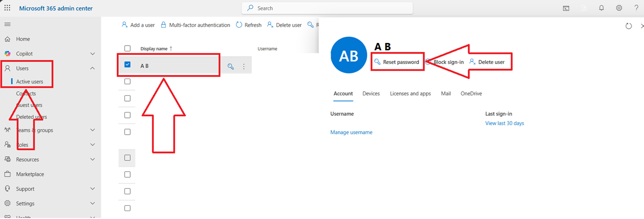Click the Username column header
Image resolution: width=644 pixels, height=219 pixels.
pyautogui.click(x=267, y=49)
